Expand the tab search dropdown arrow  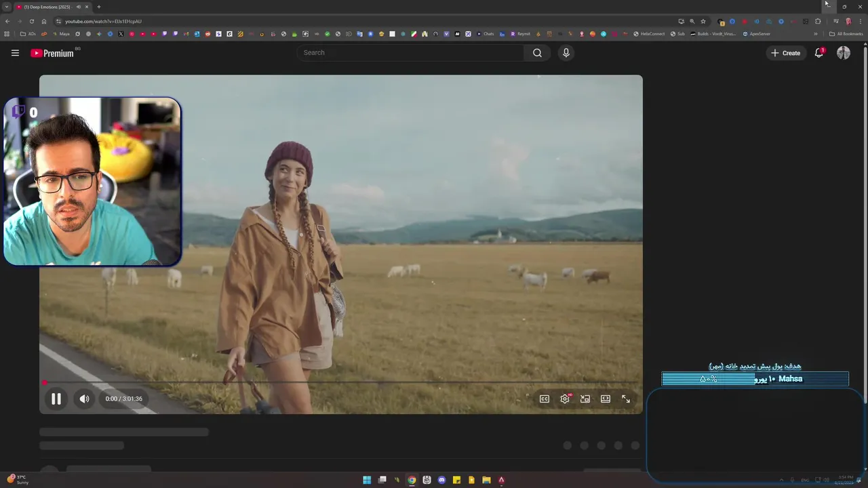(7, 7)
